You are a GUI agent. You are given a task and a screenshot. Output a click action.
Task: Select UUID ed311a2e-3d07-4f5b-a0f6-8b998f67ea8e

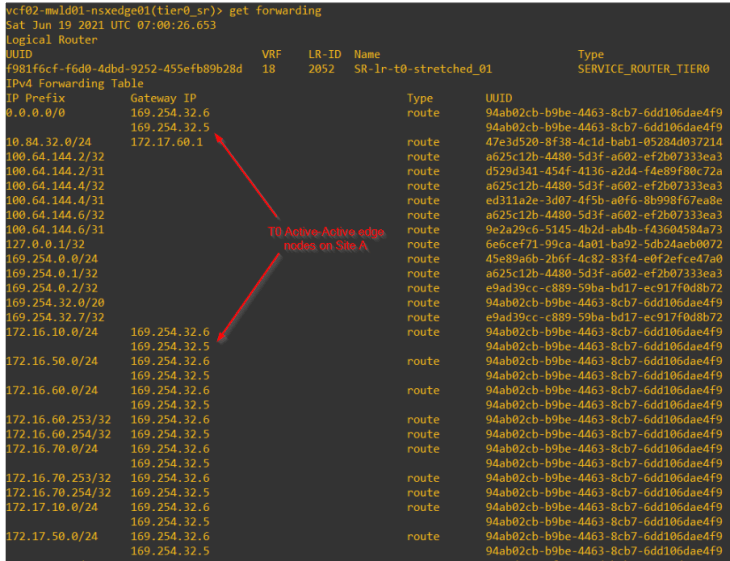point(604,200)
